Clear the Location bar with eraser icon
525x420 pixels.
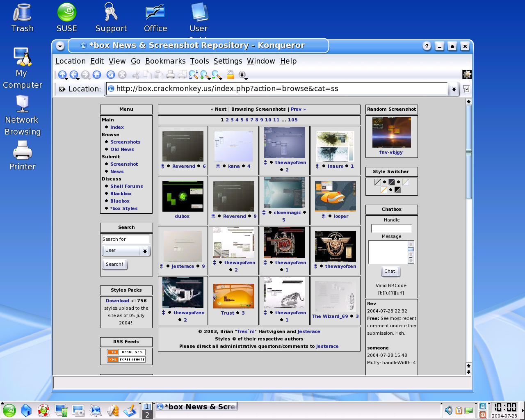point(62,89)
